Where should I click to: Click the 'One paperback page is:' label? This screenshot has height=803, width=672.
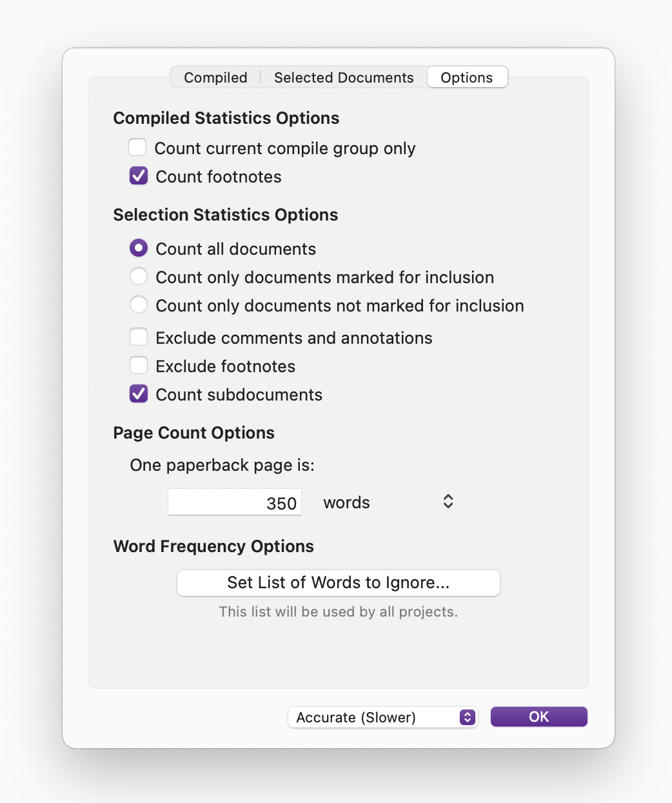(x=222, y=465)
